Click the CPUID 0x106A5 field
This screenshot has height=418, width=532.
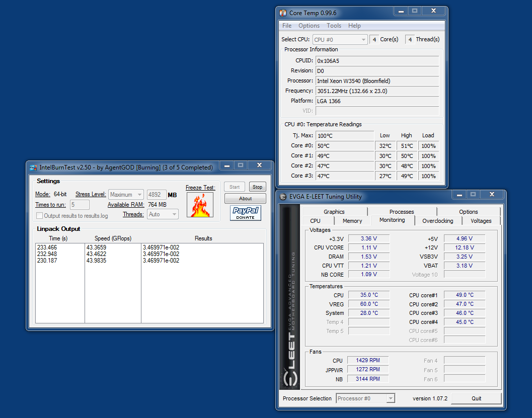click(377, 61)
